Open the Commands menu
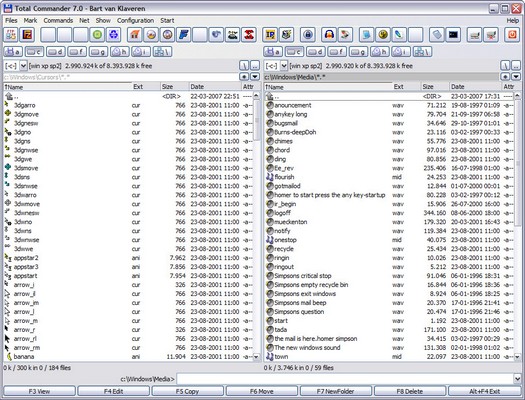525x400 pixels. pos(58,20)
